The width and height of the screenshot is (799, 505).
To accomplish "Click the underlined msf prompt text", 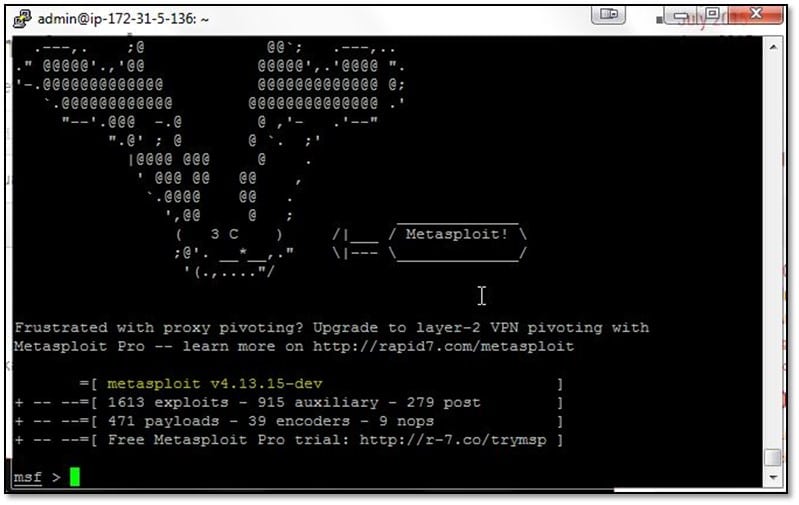I will point(28,477).
